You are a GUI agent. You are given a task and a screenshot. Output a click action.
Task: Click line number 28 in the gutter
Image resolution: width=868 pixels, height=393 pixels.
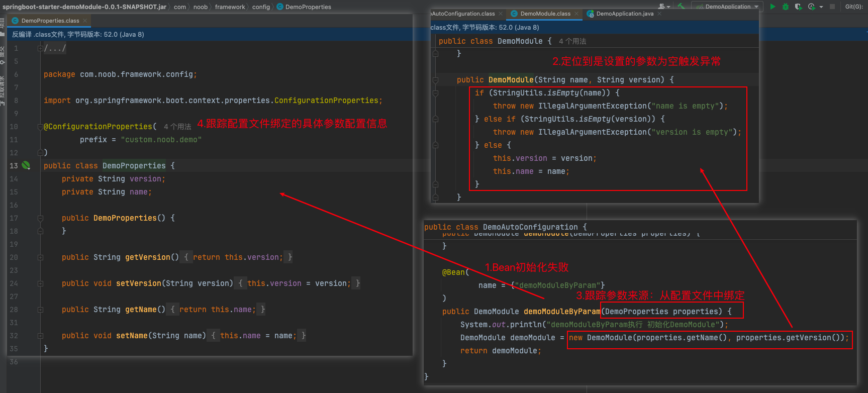[x=14, y=310]
